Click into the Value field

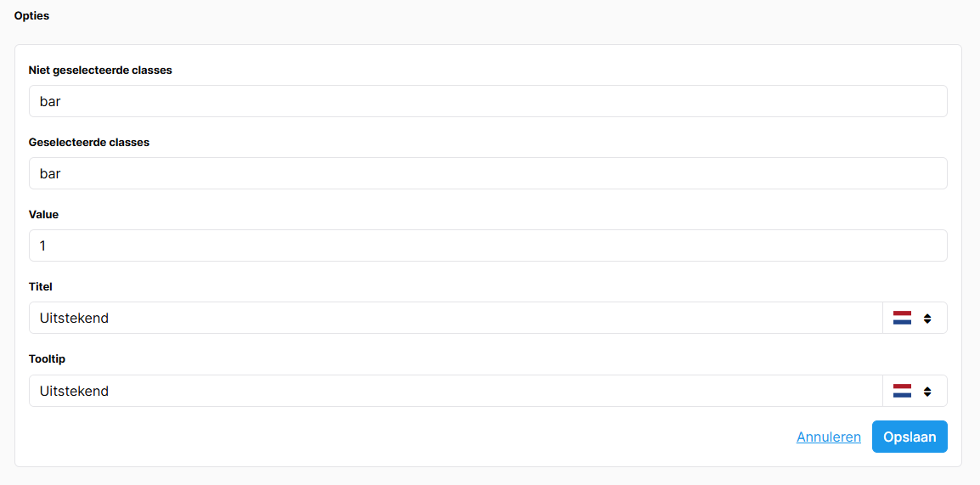(x=488, y=245)
